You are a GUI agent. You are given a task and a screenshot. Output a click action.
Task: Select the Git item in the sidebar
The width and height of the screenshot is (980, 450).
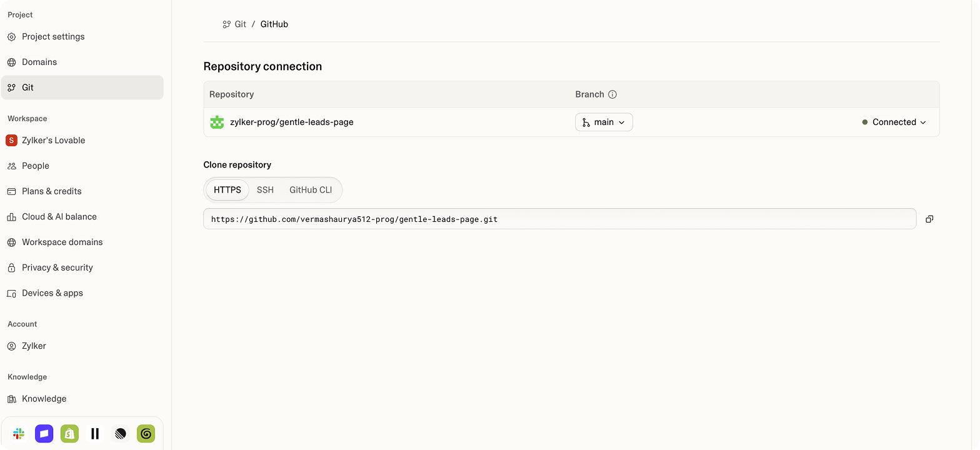pyautogui.click(x=82, y=87)
